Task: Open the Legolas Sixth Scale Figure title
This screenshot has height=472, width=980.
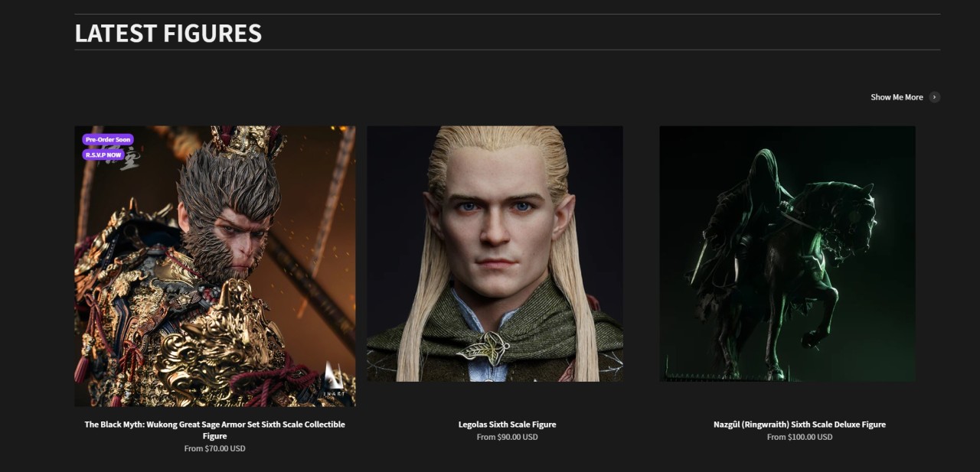Action: pos(508,425)
